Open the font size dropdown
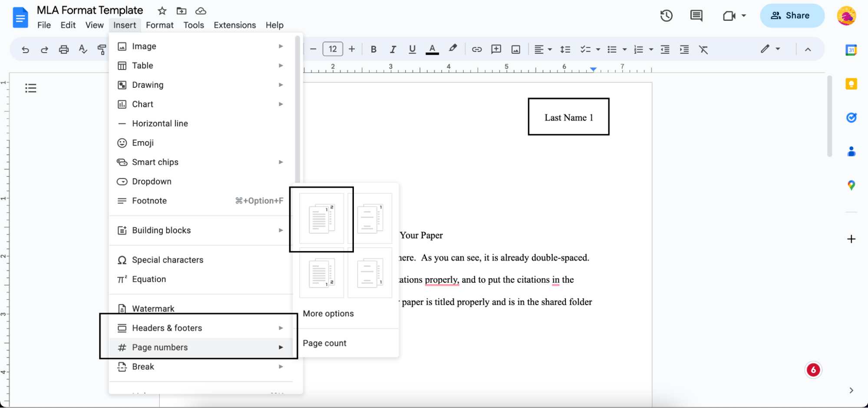The width and height of the screenshot is (868, 408). (x=333, y=49)
